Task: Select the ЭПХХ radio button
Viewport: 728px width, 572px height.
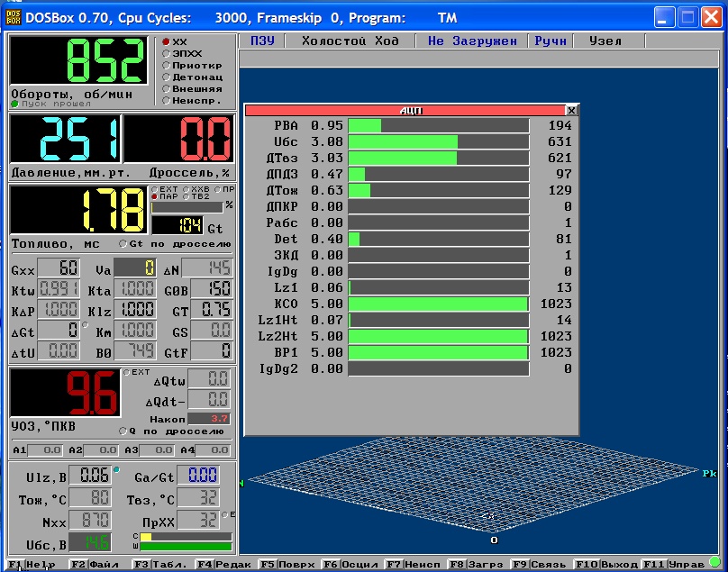Action: tap(166, 53)
